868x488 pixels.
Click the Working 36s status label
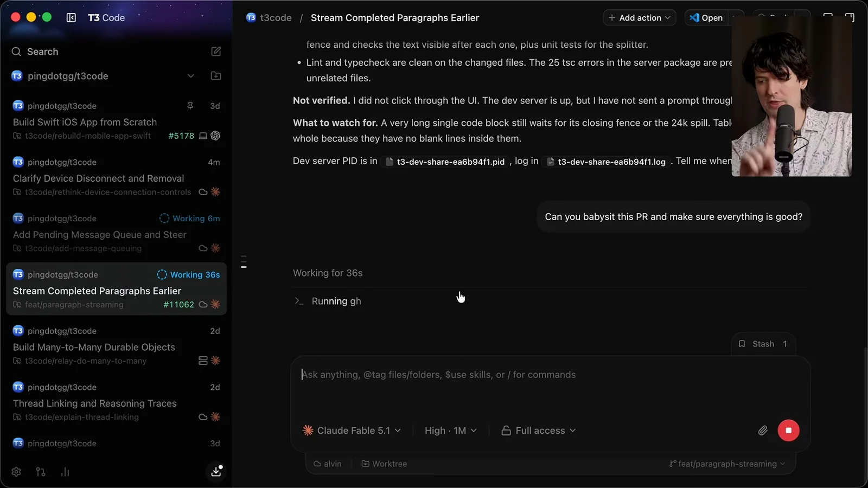(x=189, y=274)
